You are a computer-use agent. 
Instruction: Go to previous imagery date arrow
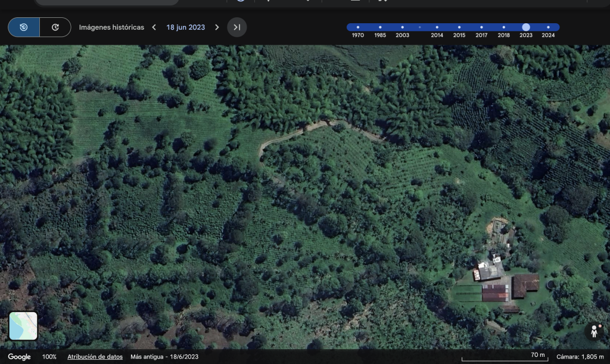click(154, 27)
